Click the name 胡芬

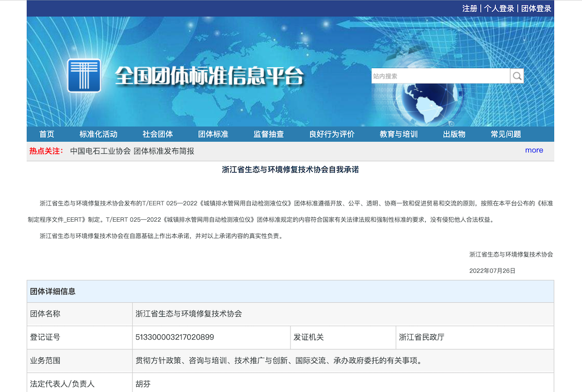pos(143,384)
